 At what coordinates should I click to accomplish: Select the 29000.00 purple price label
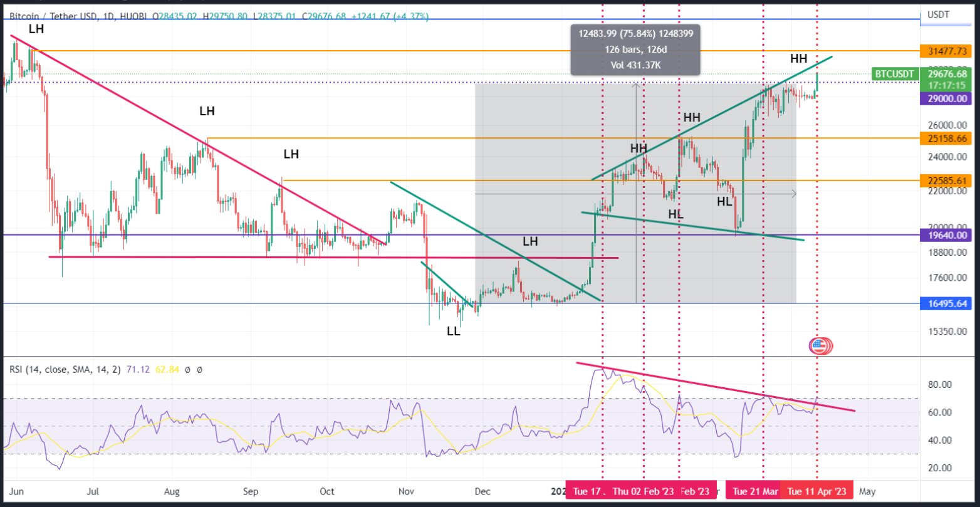(x=946, y=98)
